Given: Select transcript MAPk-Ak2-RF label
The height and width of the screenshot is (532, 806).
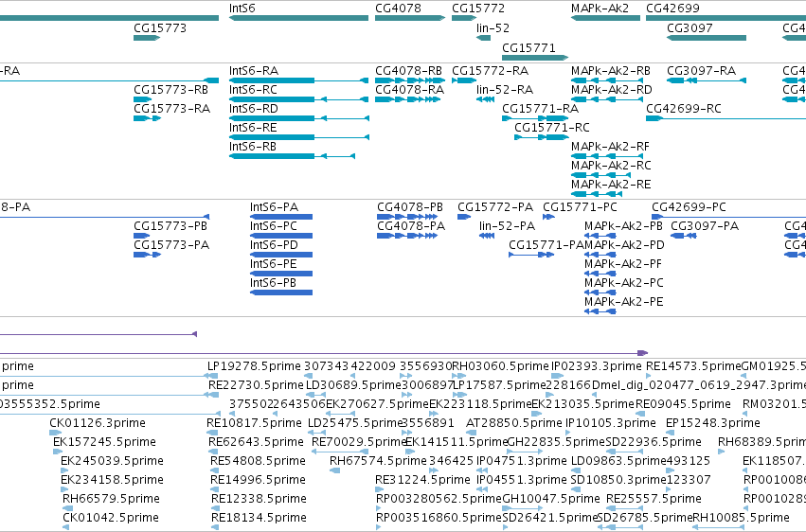Looking at the screenshot, I should click(x=610, y=147).
